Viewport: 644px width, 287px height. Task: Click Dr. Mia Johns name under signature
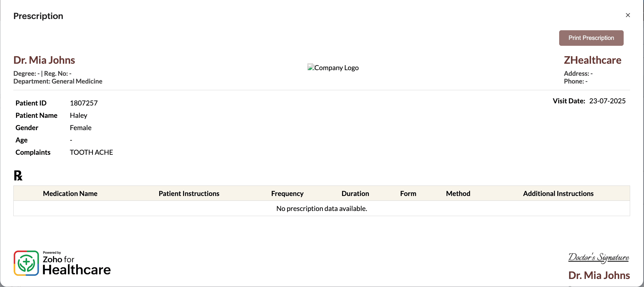click(x=599, y=275)
